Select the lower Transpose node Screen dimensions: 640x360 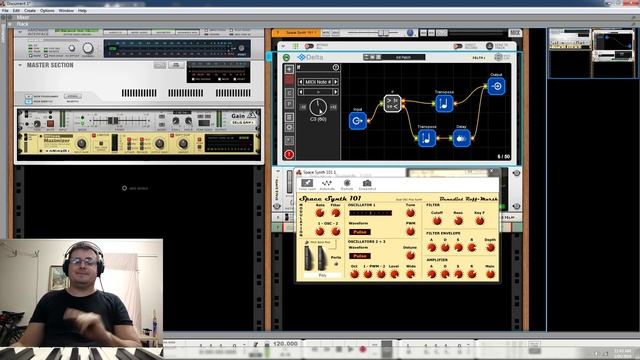click(x=427, y=138)
